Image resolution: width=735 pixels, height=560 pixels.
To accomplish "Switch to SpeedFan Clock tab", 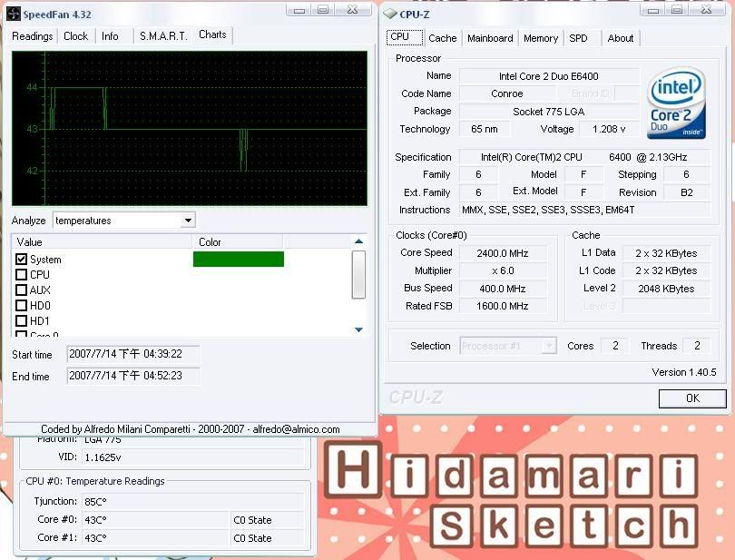I will [x=75, y=36].
